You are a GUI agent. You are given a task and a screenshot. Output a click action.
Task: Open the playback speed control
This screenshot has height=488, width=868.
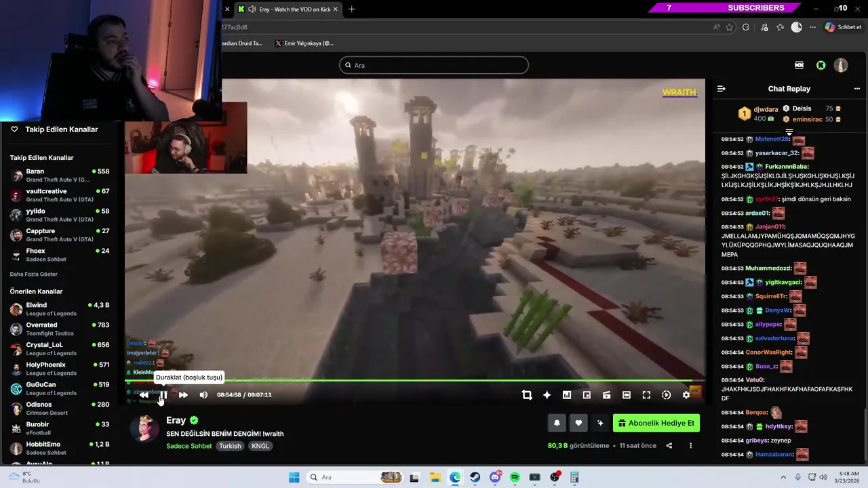[x=667, y=395]
